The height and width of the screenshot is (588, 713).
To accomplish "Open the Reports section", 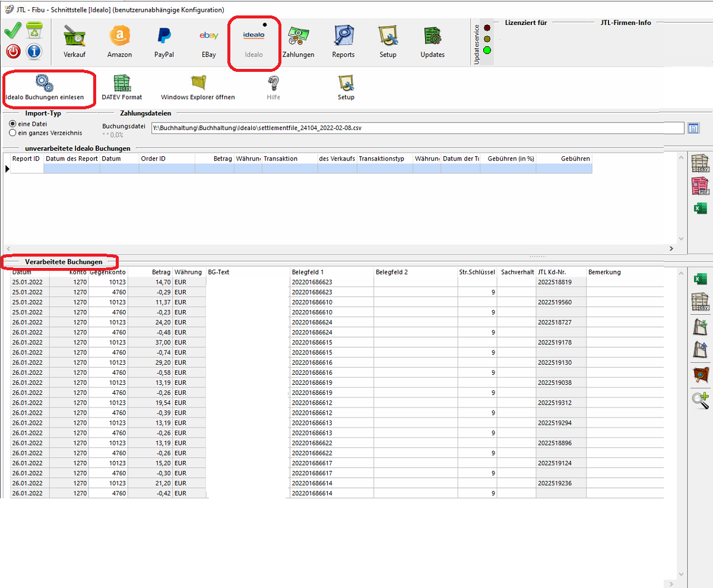I will [x=343, y=42].
